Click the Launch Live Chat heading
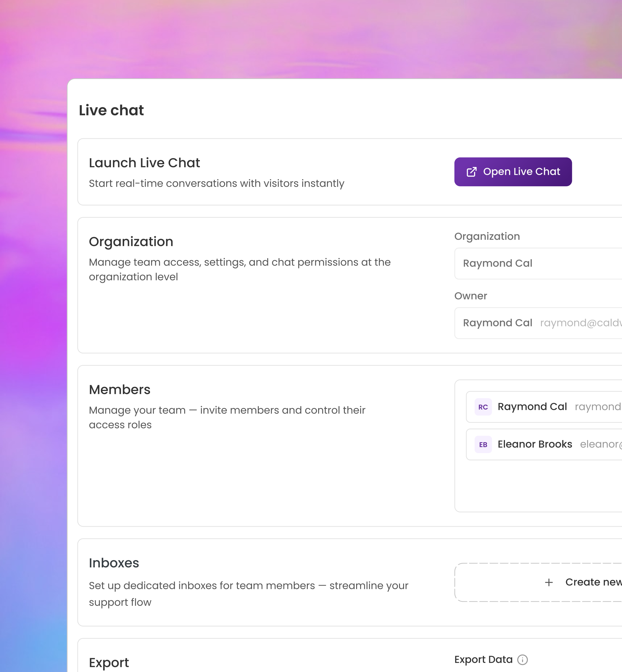Viewport: 622px width, 672px height. pos(144,163)
